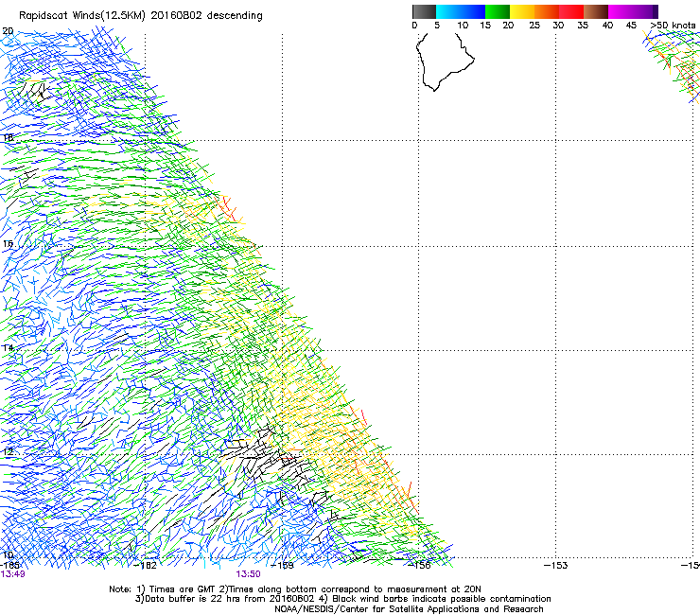Click the '40' legend scale label
Screen dimensions: 700x615
tap(607, 26)
